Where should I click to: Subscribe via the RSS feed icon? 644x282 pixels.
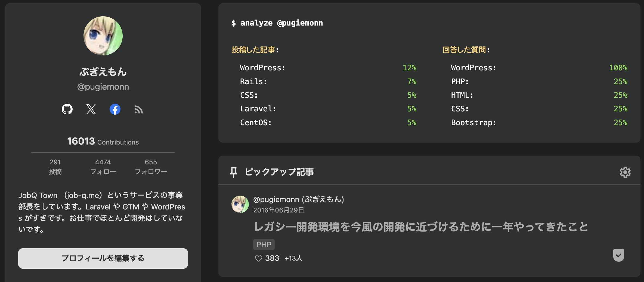coord(139,109)
